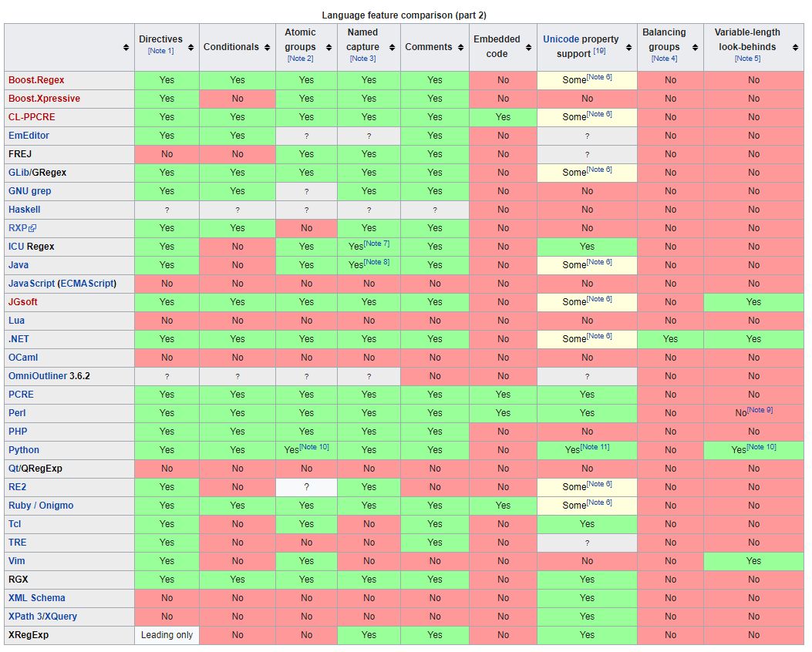Click the 'RGX' row label
812x652 pixels.
[19, 580]
